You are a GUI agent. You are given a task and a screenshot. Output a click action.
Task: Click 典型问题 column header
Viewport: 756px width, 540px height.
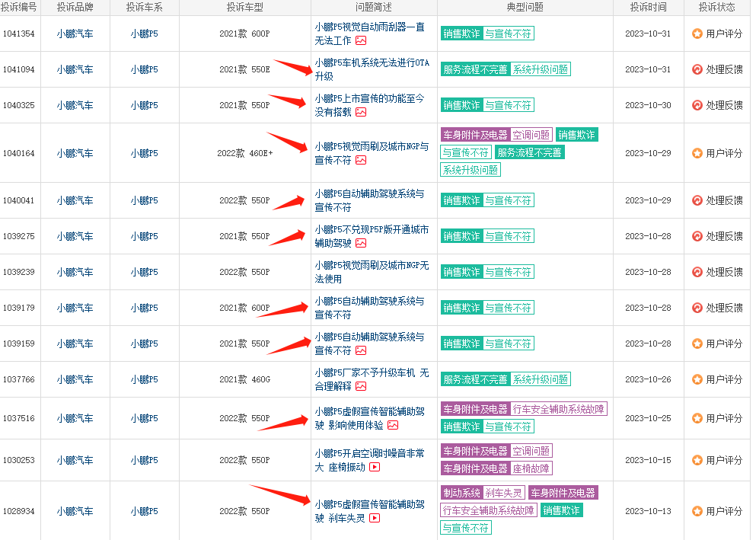pyautogui.click(x=525, y=7)
